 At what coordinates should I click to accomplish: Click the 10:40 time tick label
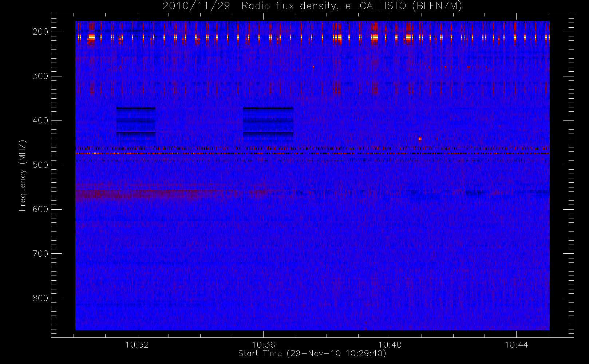390,345
